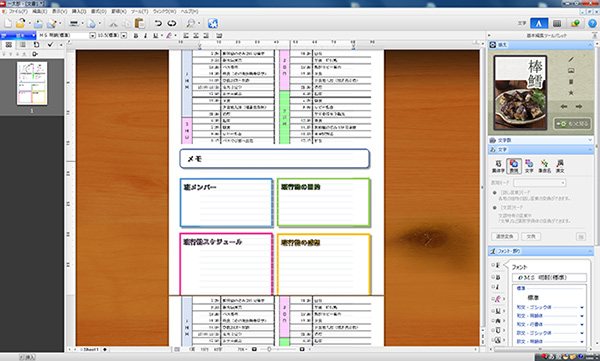Click the blue 班メンバー box in the document

coord(226,203)
